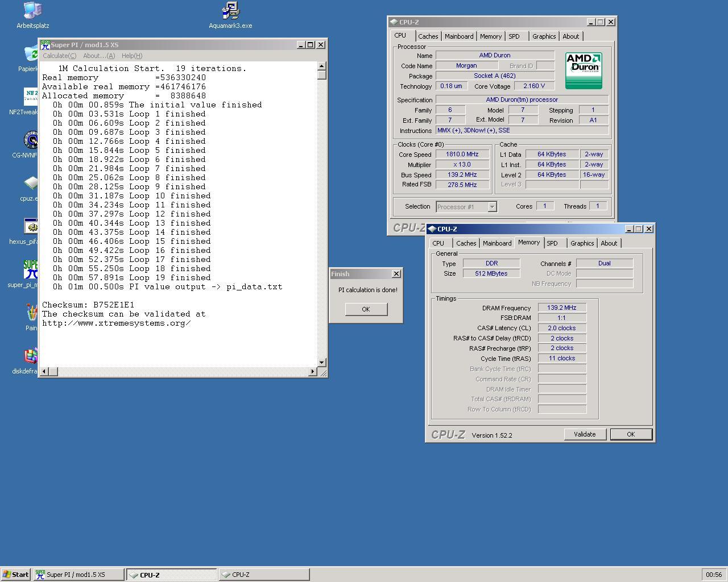Click the Validate button in CPU-Z
Viewport: 728px width, 582px height.
click(585, 434)
